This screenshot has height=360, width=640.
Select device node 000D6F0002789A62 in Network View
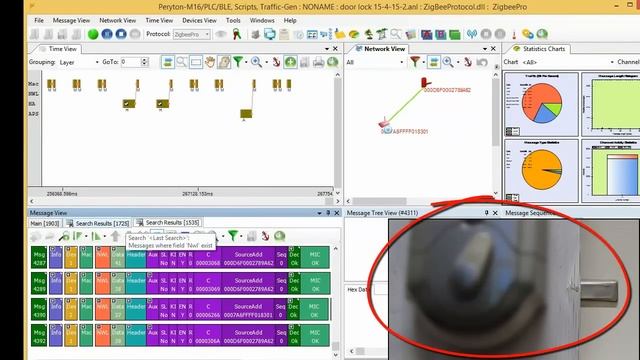[x=424, y=83]
